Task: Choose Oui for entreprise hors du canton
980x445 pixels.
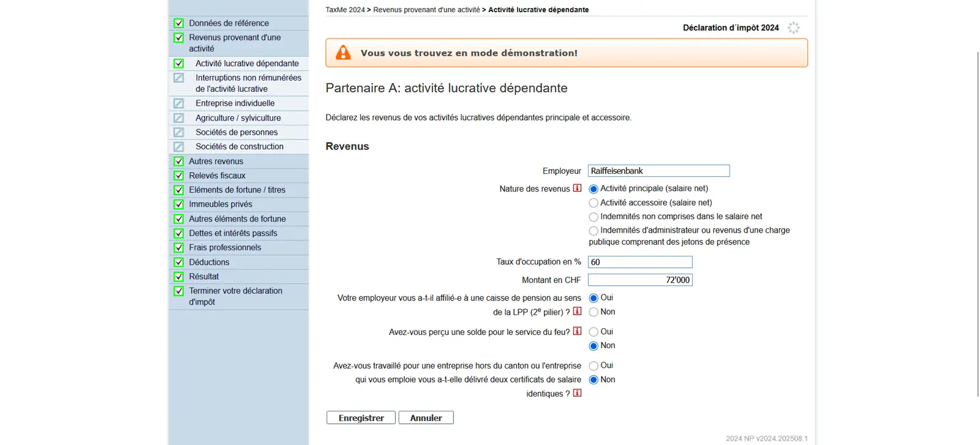Action: [x=594, y=366]
